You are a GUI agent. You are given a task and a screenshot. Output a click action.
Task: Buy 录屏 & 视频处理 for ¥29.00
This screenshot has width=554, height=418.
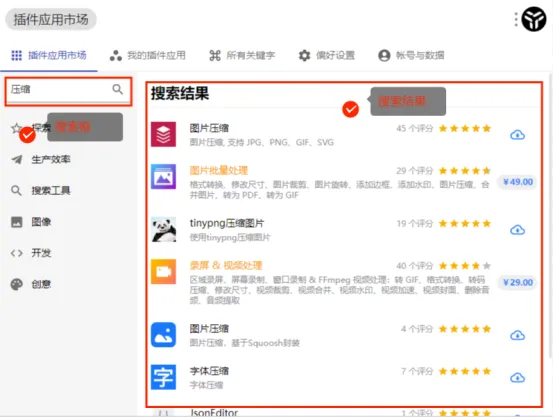518,282
